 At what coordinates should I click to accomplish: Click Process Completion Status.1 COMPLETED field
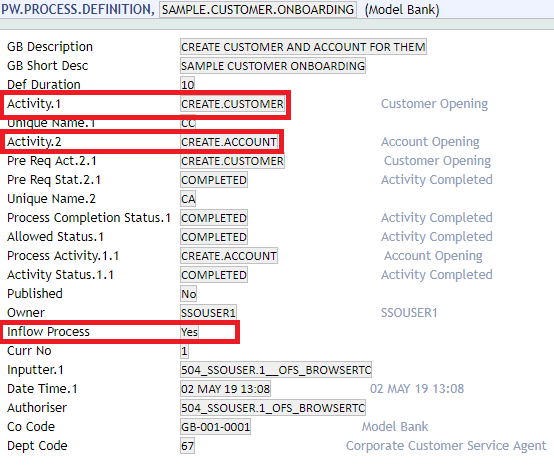(x=214, y=218)
